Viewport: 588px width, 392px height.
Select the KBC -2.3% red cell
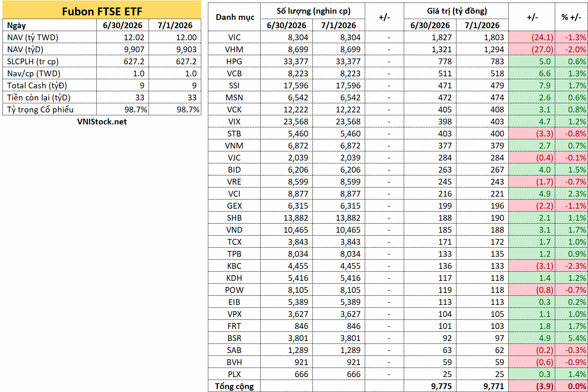point(572,266)
